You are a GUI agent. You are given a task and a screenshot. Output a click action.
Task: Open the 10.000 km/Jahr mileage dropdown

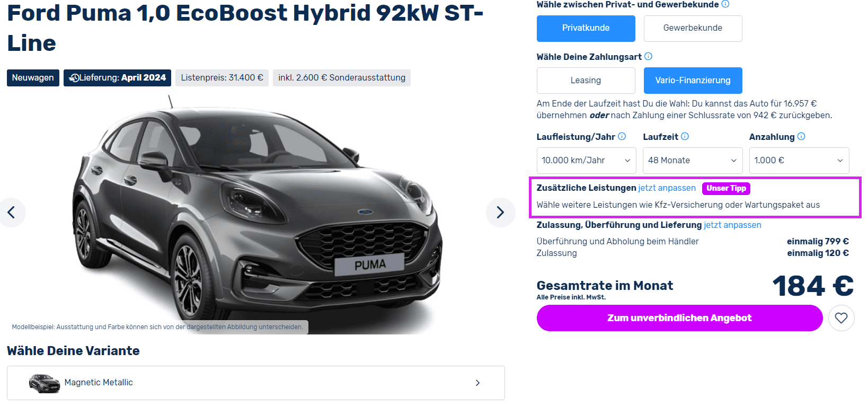click(x=587, y=161)
